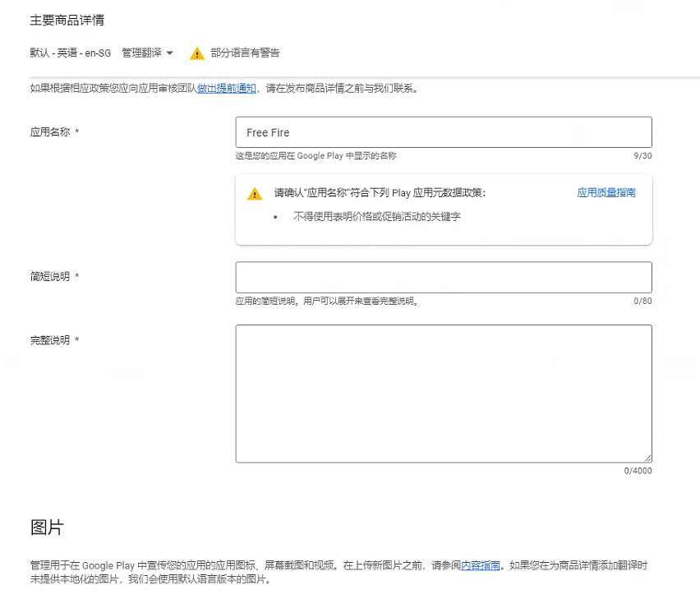Viewport: 700px width, 599px height.
Task: Click the 图片 section heading
Action: coord(47,528)
